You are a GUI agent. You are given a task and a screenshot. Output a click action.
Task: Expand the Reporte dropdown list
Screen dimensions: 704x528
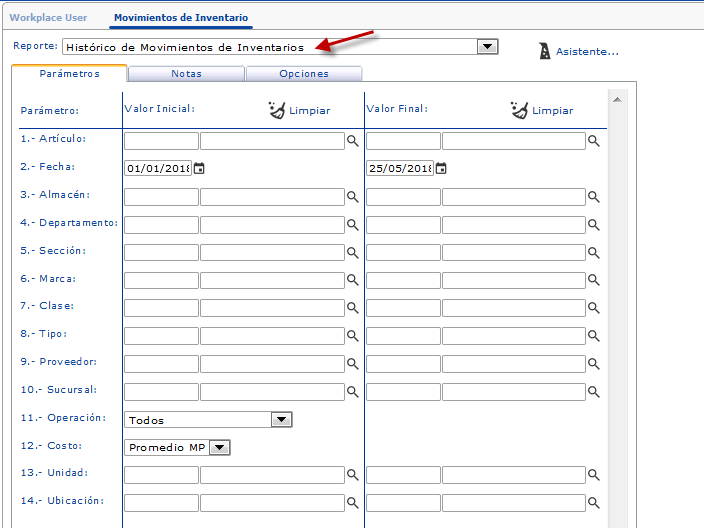[488, 47]
